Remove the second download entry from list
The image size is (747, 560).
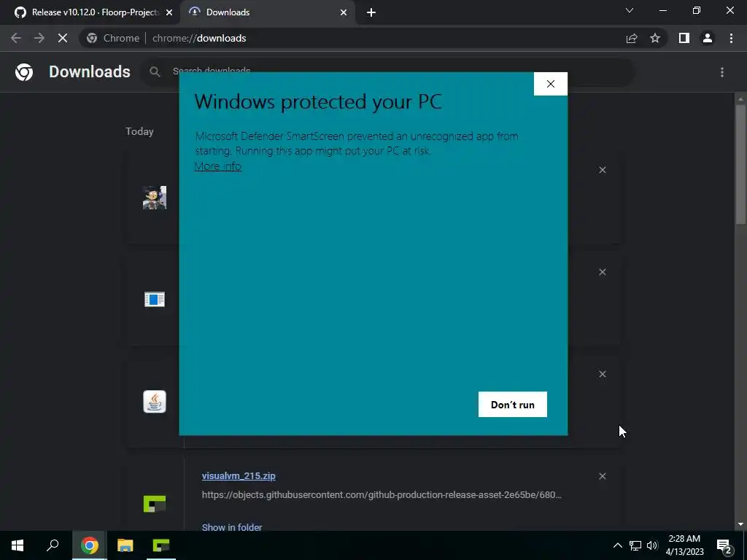602,272
